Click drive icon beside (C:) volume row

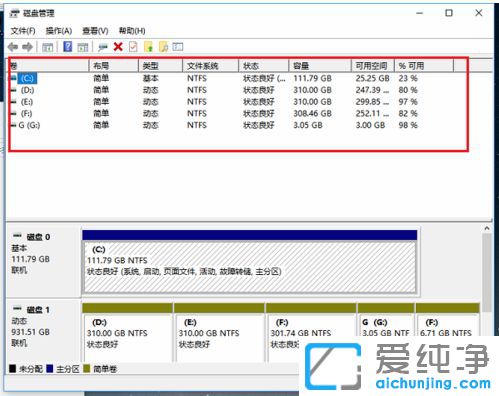click(x=14, y=78)
